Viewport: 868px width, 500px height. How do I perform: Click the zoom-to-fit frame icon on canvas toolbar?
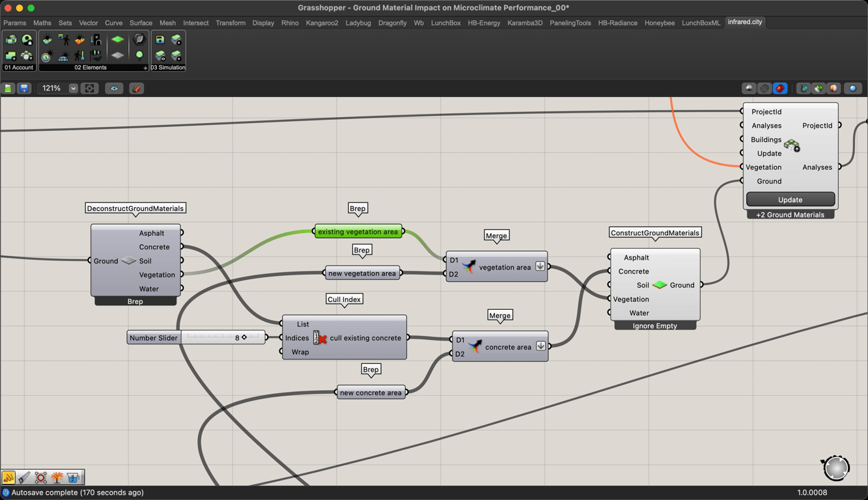coord(90,88)
